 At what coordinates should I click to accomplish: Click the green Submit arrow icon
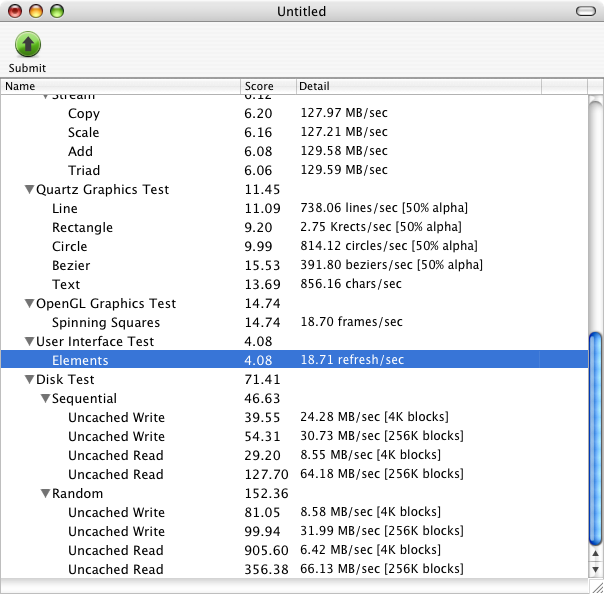(x=28, y=43)
